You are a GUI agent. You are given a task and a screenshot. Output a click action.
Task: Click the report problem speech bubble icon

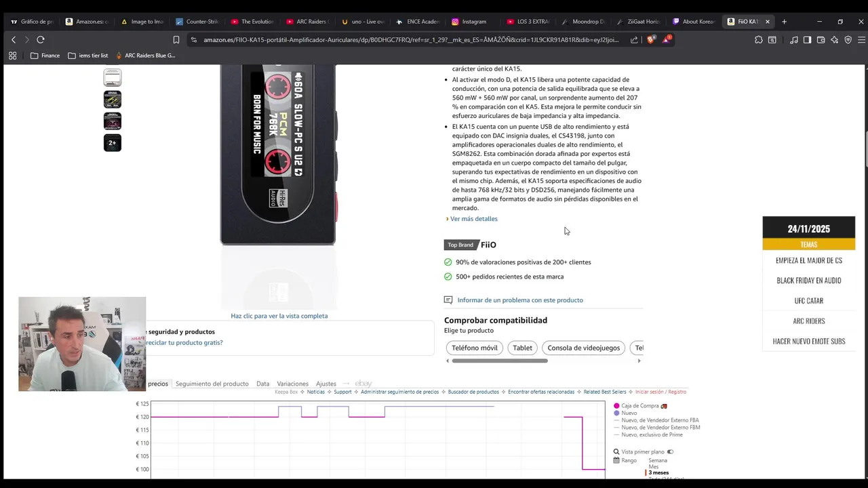(448, 300)
